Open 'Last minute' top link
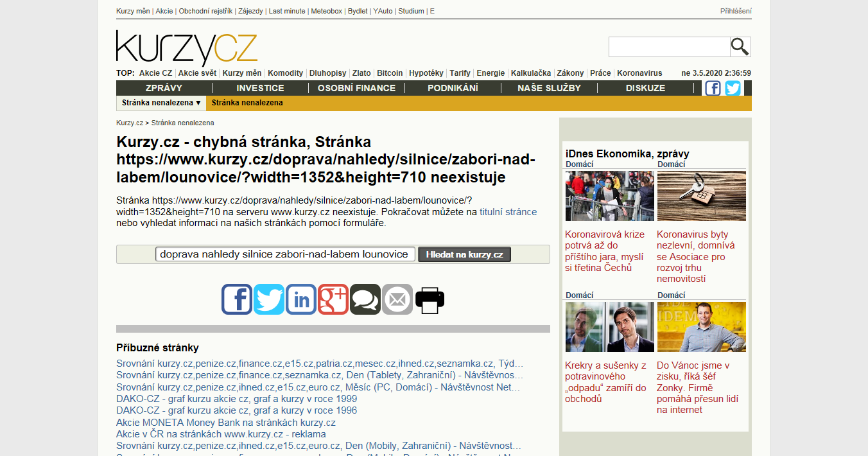The height and width of the screenshot is (456, 868). coord(287,11)
